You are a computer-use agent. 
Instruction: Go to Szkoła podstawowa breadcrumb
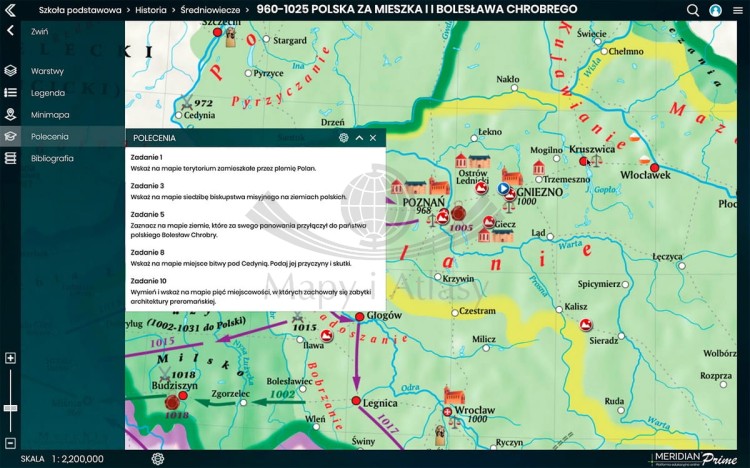click(80, 10)
